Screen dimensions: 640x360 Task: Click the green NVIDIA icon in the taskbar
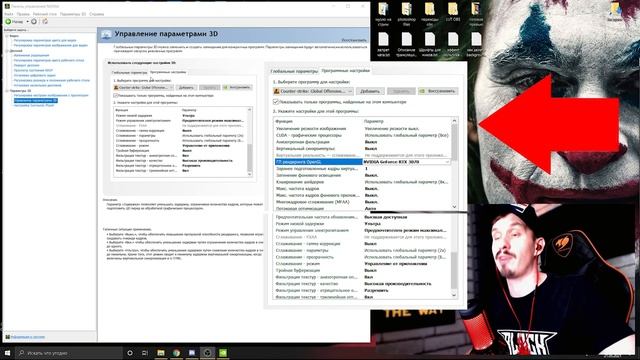pos(223,353)
